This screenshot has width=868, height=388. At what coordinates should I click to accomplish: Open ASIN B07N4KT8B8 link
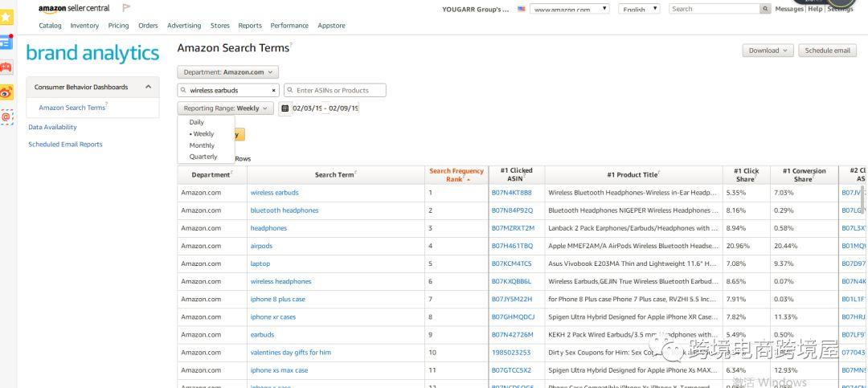pos(511,193)
